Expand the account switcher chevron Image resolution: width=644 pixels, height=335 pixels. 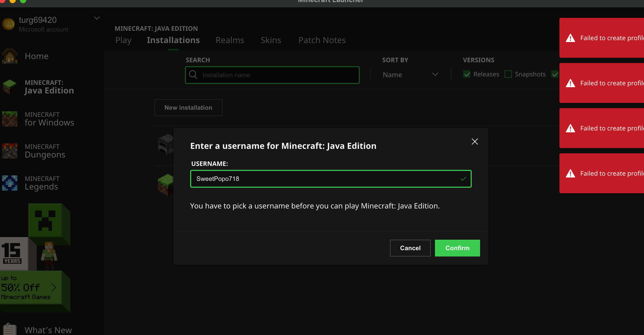pos(97,18)
